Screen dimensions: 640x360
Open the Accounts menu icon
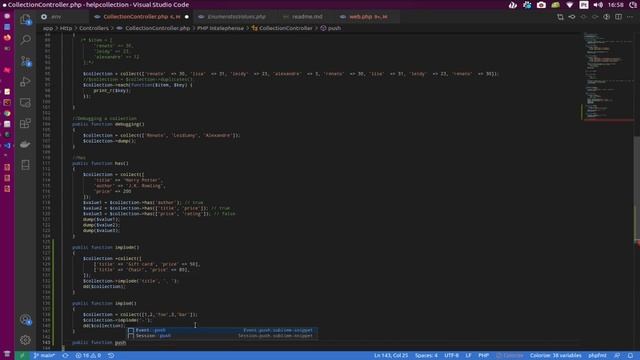[25, 320]
